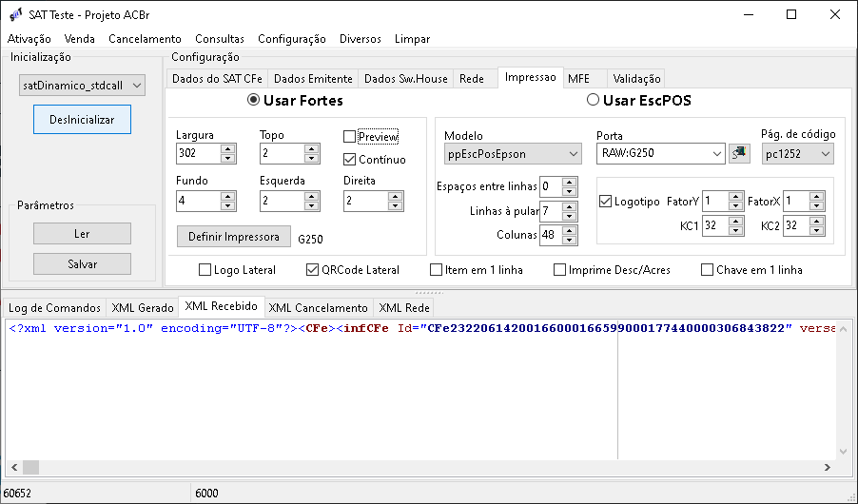Expand the Porta RAW:G250 combo box
858x504 pixels.
(x=717, y=154)
